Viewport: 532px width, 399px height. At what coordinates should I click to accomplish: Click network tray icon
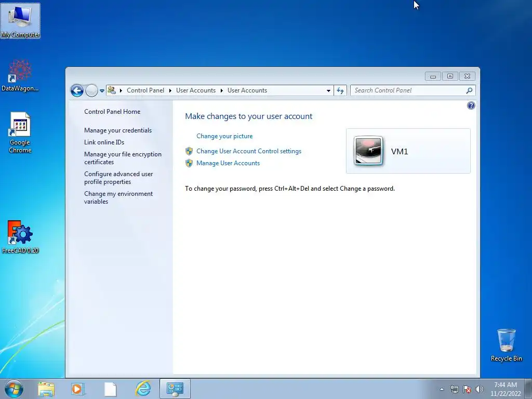coord(454,389)
